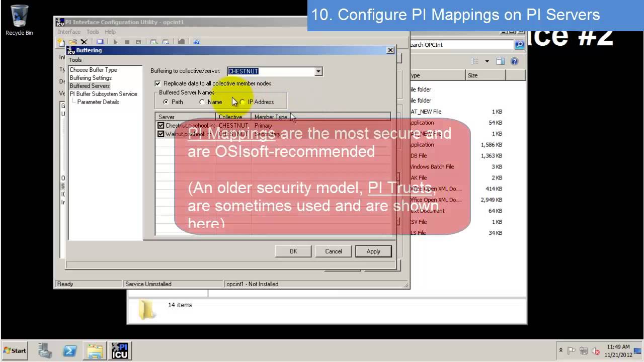This screenshot has height=362, width=644.
Task: Open the Buffering to collective/server dropdown arrow
Action: pos(318,71)
